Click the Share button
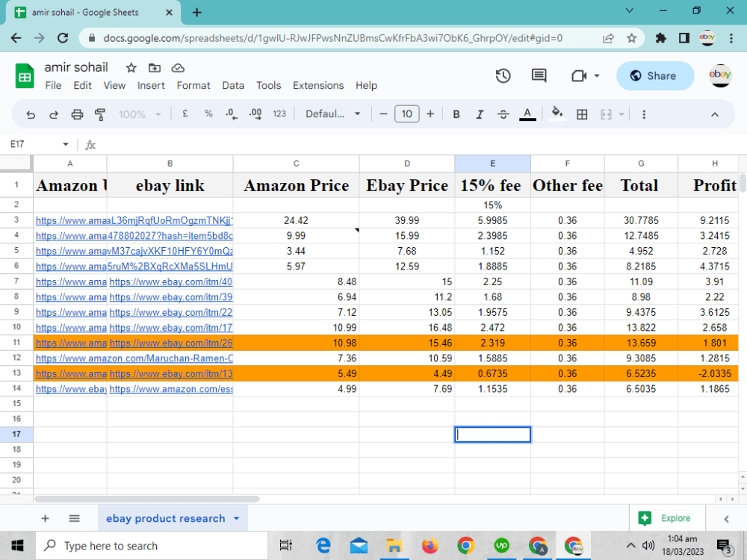 click(x=655, y=75)
